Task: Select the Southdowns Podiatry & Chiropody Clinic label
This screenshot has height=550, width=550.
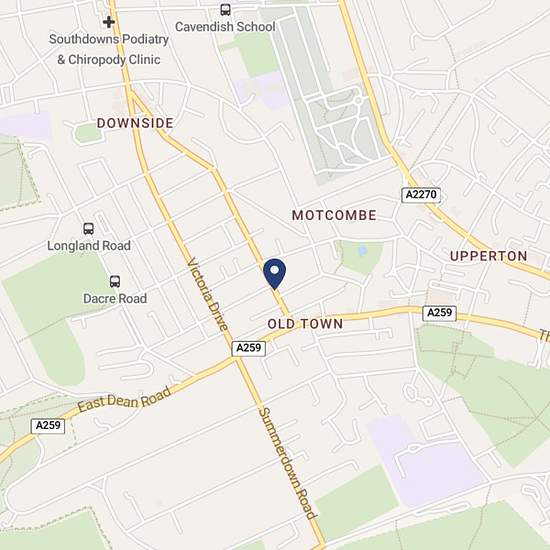Action: 109,49
